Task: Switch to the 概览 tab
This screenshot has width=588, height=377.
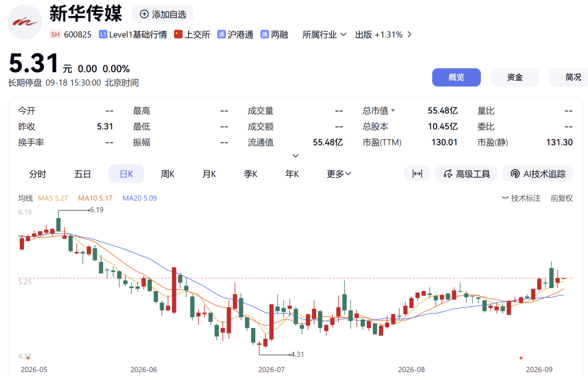Action: click(x=456, y=77)
